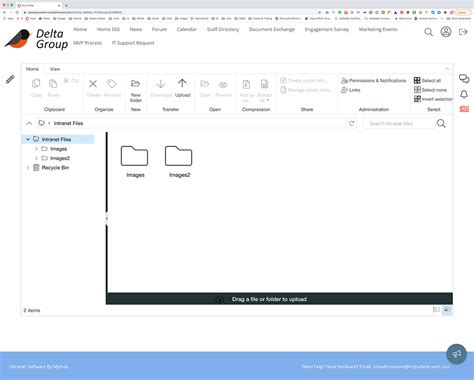Open the News navigation link
The height and width of the screenshot is (380, 474).
click(x=136, y=29)
